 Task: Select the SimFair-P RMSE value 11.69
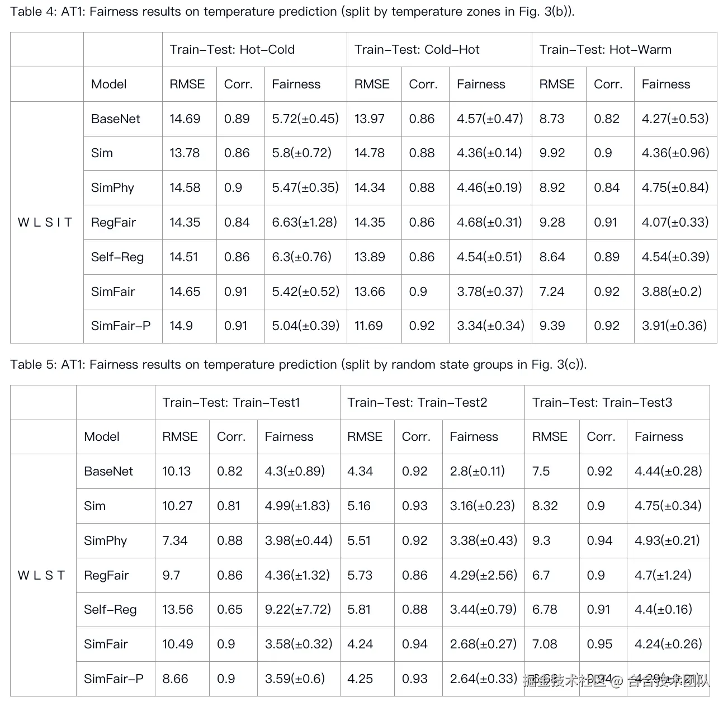click(368, 326)
